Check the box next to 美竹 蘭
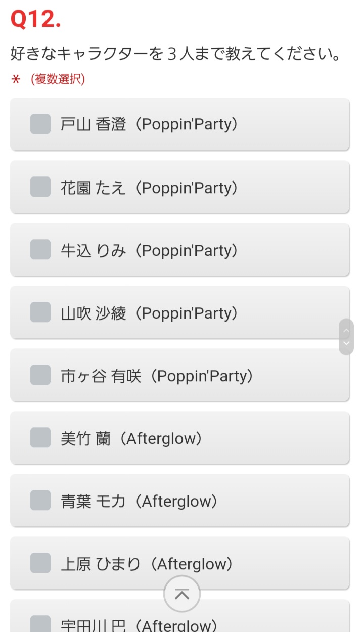 click(x=40, y=438)
